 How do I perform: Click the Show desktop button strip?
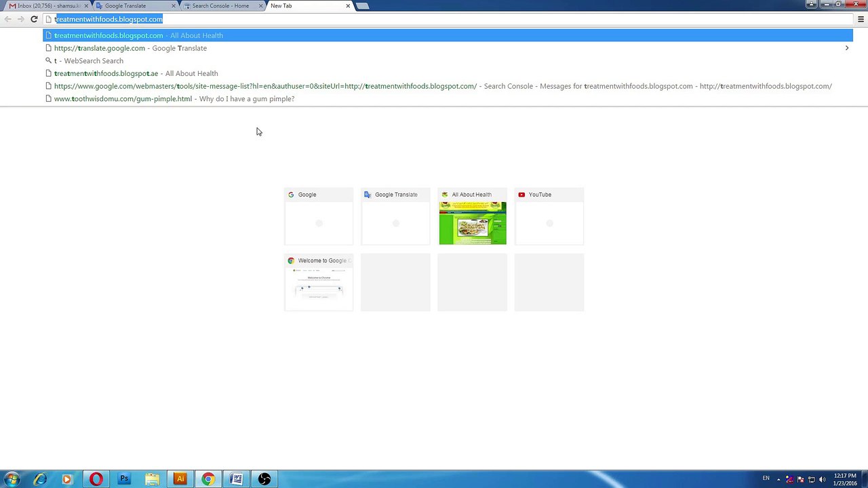pyautogui.click(x=864, y=479)
